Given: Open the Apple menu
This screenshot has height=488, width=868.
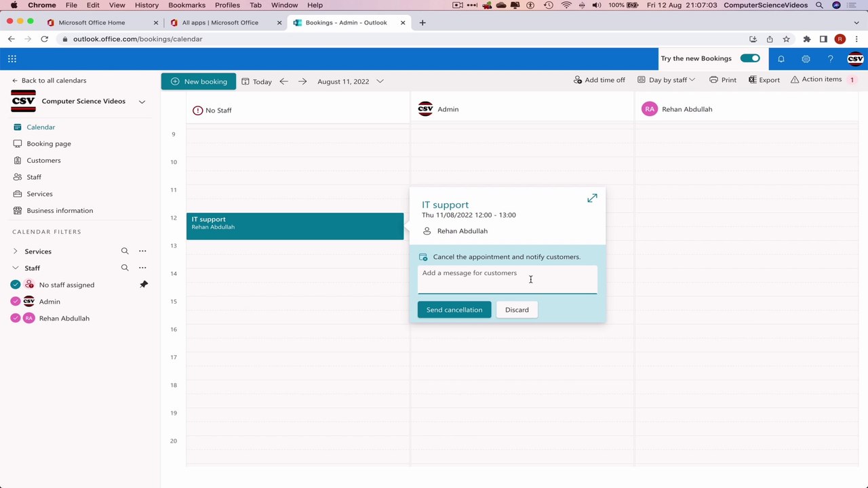Looking at the screenshot, I should pyautogui.click(x=14, y=5).
